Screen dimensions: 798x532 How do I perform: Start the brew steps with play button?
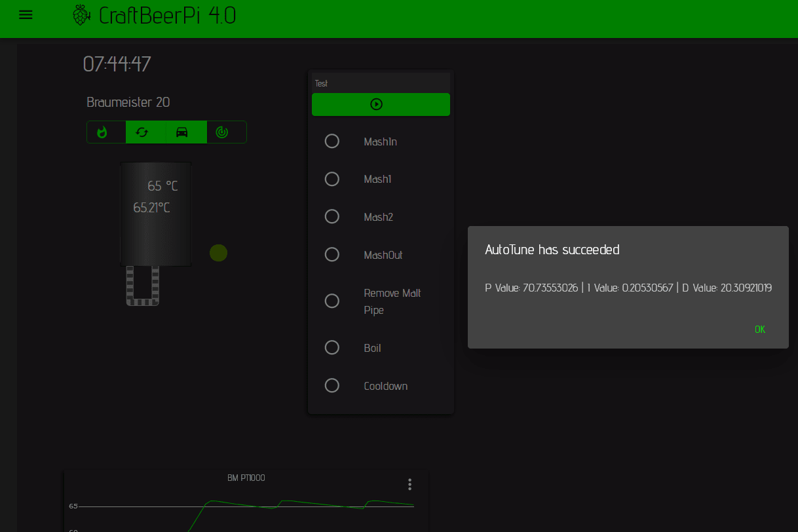[381, 104]
